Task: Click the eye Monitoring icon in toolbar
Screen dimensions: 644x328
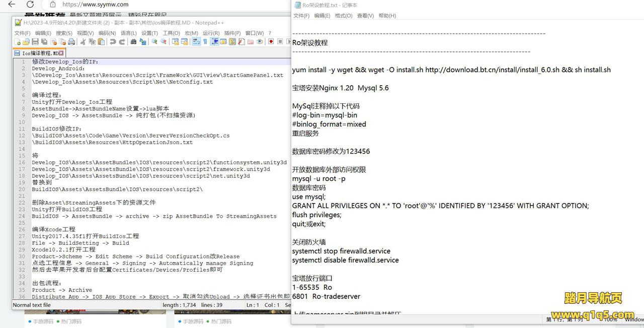Action: (260, 42)
